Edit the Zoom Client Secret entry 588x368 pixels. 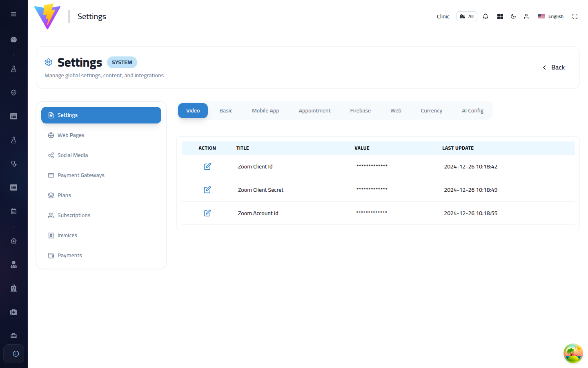pyautogui.click(x=207, y=190)
